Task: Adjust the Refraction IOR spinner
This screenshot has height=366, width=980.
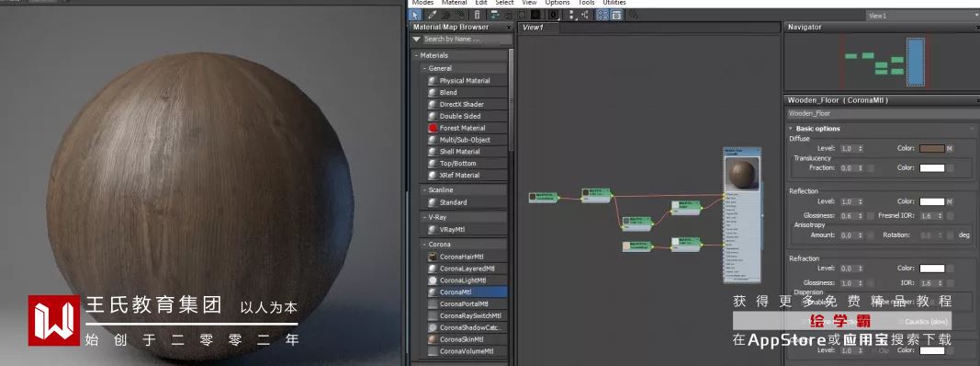Action: (940, 283)
